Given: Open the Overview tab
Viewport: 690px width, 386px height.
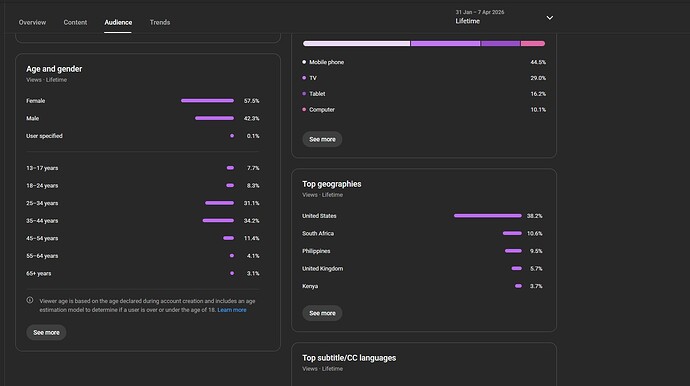Looking at the screenshot, I should coord(32,22).
